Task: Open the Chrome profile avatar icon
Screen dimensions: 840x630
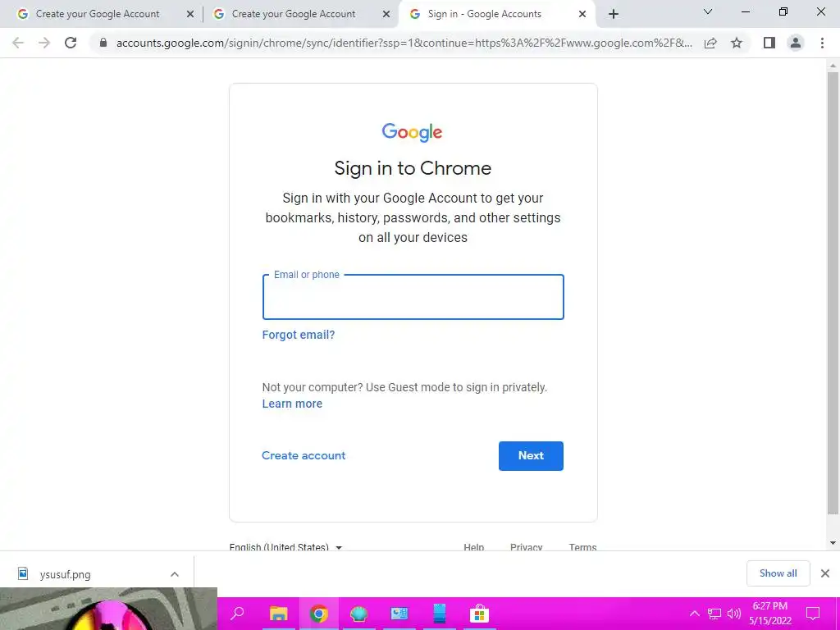Action: [x=796, y=43]
